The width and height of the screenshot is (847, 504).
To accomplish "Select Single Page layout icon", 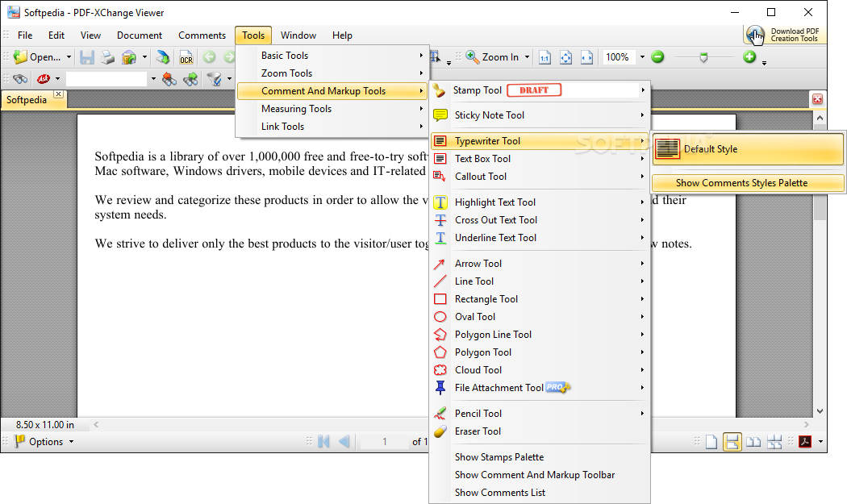I will (711, 442).
